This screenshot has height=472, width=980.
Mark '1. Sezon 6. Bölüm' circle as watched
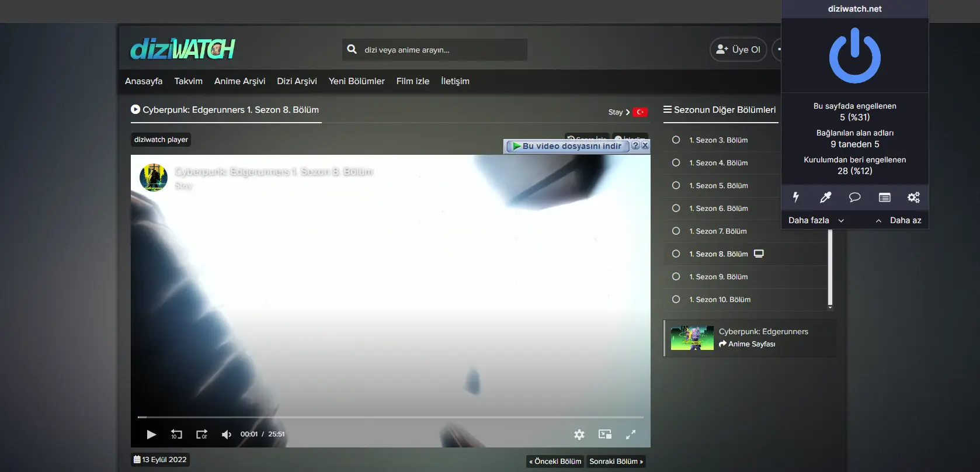pyautogui.click(x=676, y=208)
